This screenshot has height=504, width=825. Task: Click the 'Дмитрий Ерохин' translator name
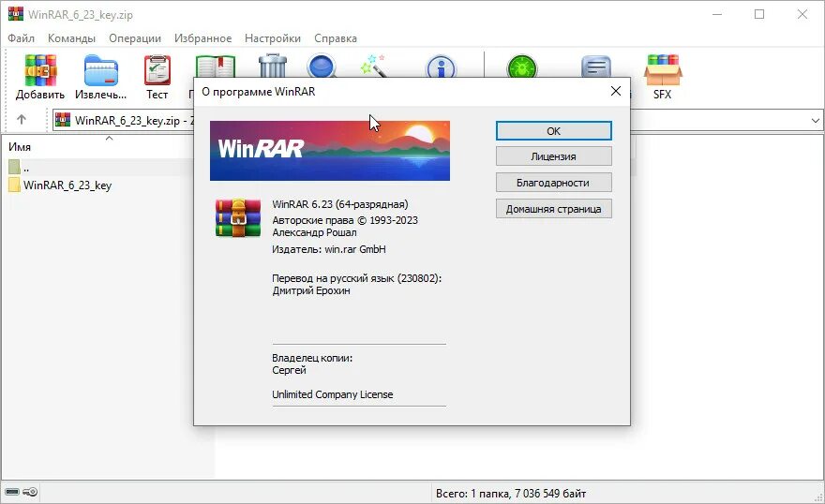pyautogui.click(x=311, y=290)
